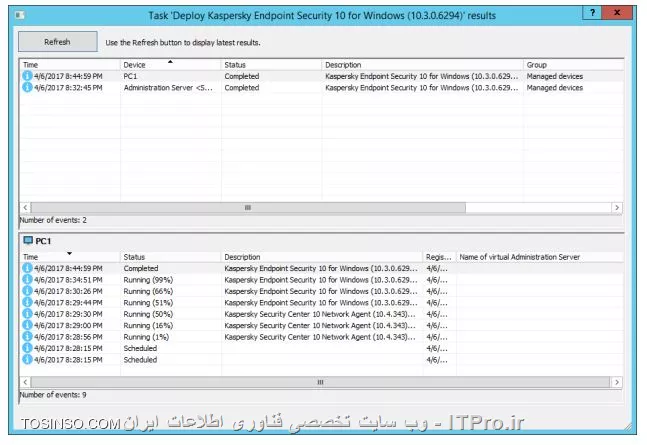Click the Regis... column header
The image size is (647, 445).
click(439, 257)
